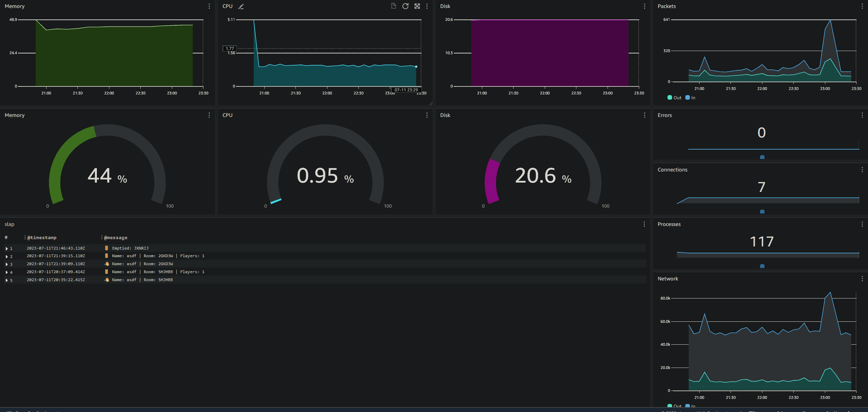Open widget actions for the Errors panel
Screen dimensions: 868x412
(x=862, y=115)
